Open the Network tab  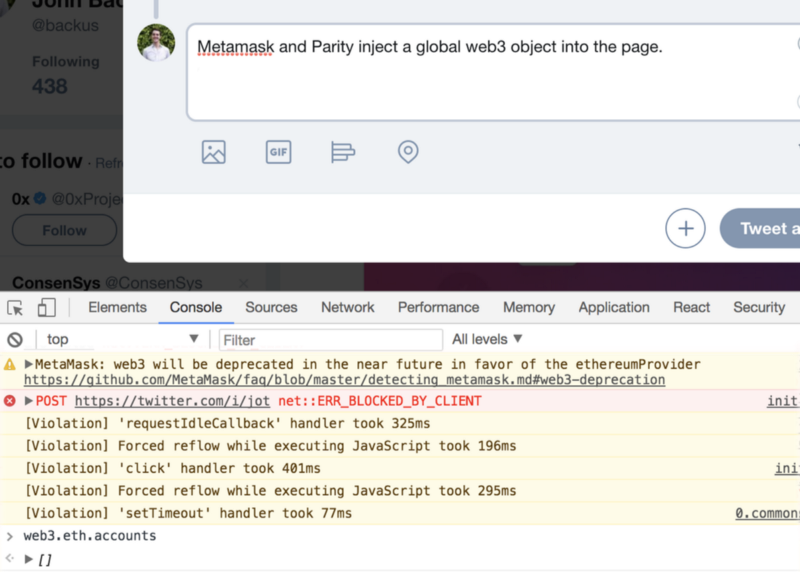[x=347, y=308]
